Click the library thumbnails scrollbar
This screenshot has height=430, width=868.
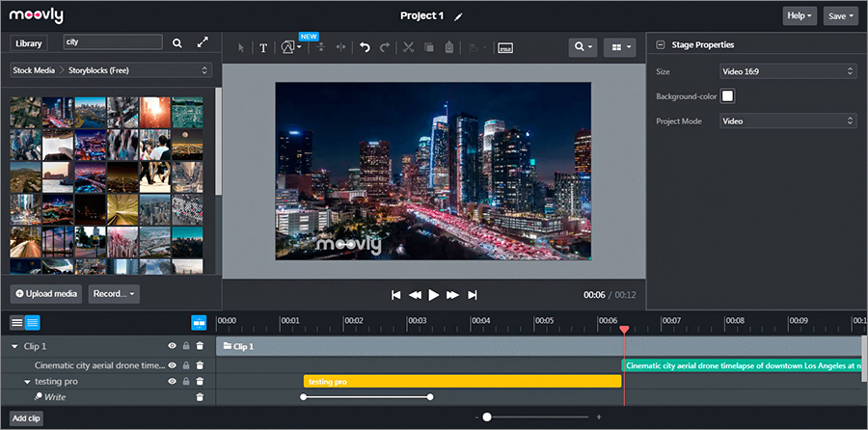[x=218, y=141]
